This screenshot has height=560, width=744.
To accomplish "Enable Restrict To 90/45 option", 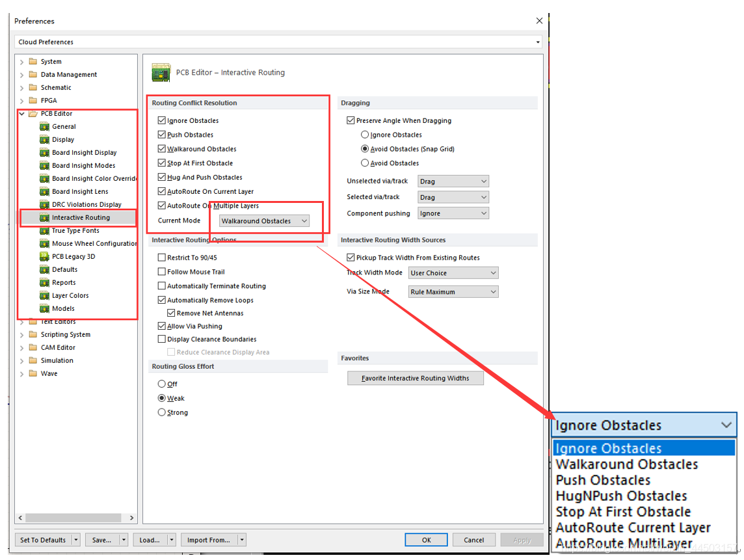I will click(x=162, y=258).
